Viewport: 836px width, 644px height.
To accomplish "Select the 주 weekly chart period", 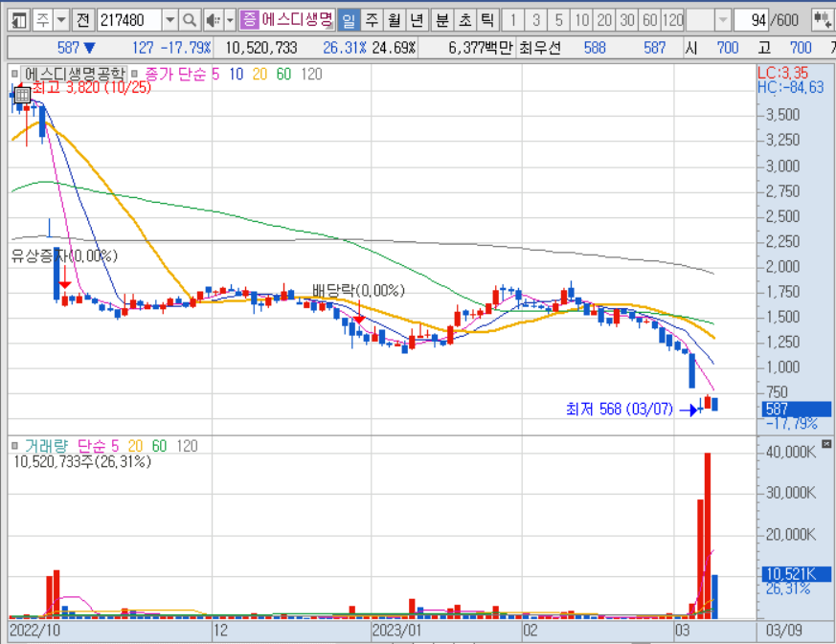I will point(372,21).
